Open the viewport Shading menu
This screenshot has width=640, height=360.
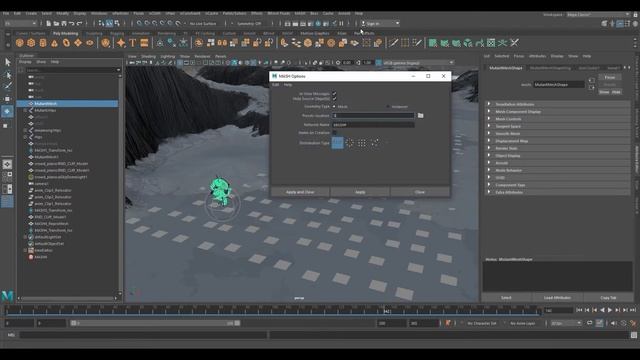point(149,56)
